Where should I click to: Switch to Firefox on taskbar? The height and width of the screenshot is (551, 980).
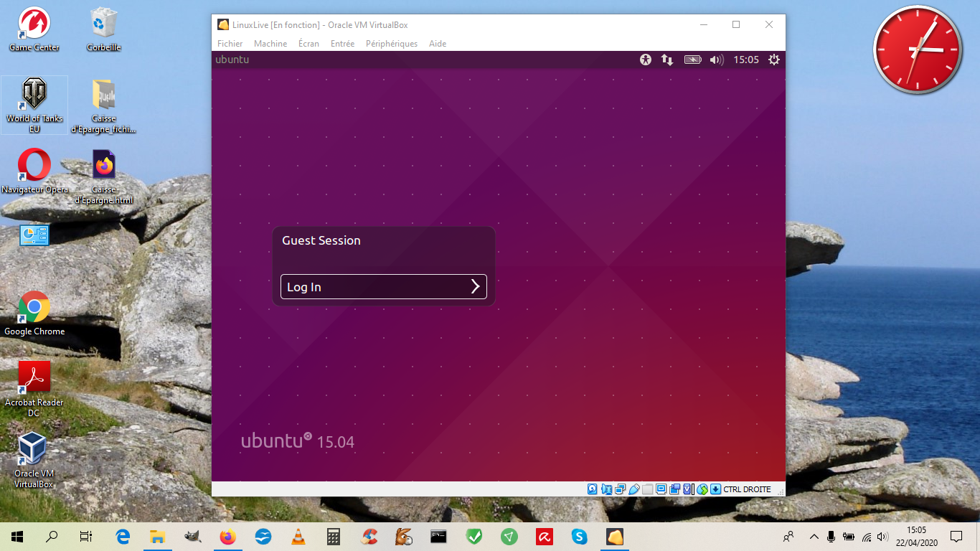[x=227, y=536]
